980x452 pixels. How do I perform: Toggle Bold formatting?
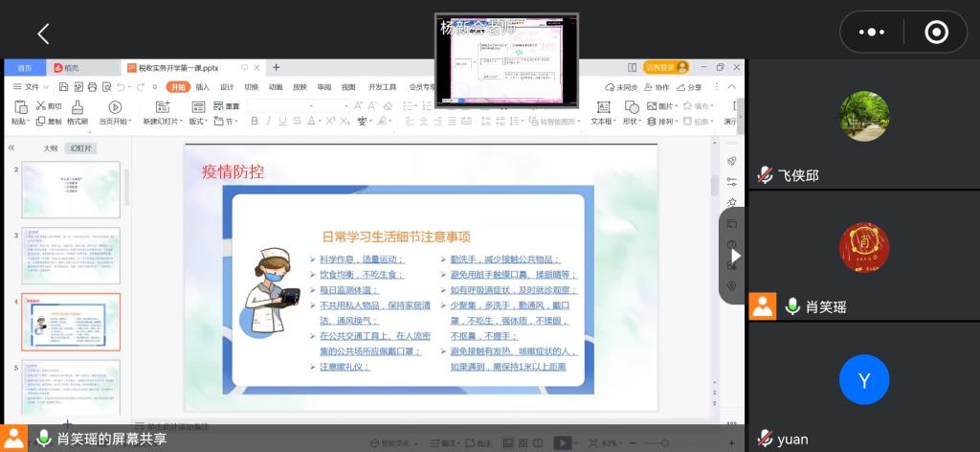[255, 122]
